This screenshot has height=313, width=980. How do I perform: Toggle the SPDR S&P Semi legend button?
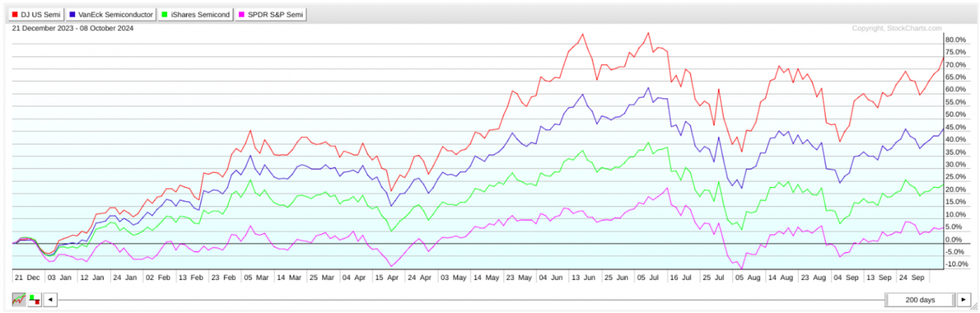(271, 15)
